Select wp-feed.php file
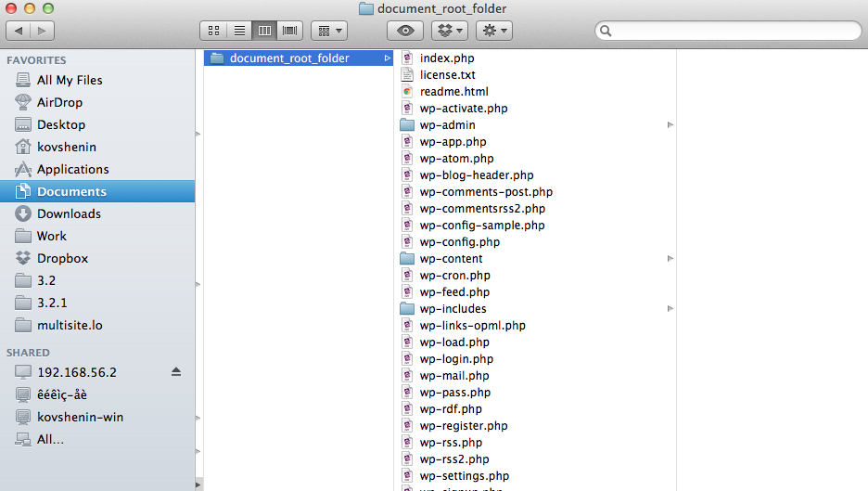 [x=535, y=292]
